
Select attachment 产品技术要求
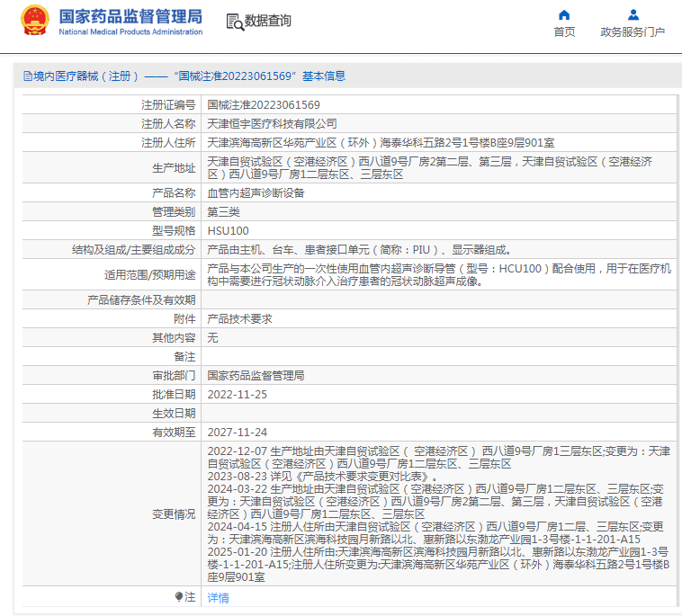pyautogui.click(x=239, y=319)
